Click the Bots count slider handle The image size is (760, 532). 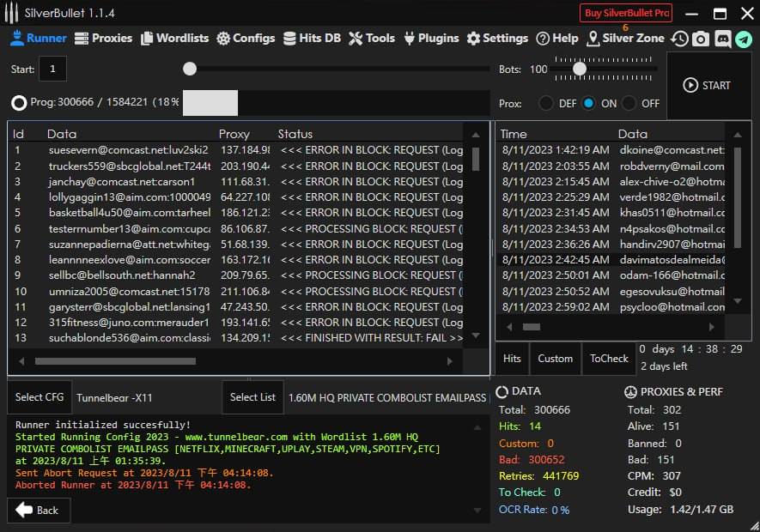click(580, 69)
